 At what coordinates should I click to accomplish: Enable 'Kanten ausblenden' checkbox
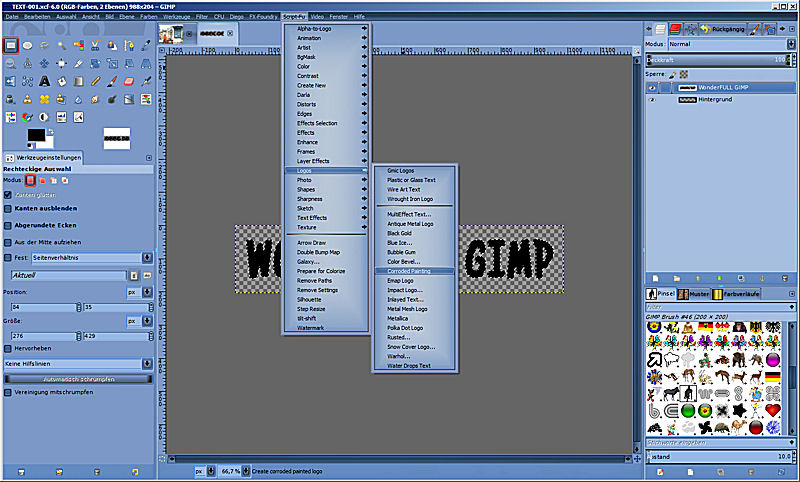(x=8, y=209)
